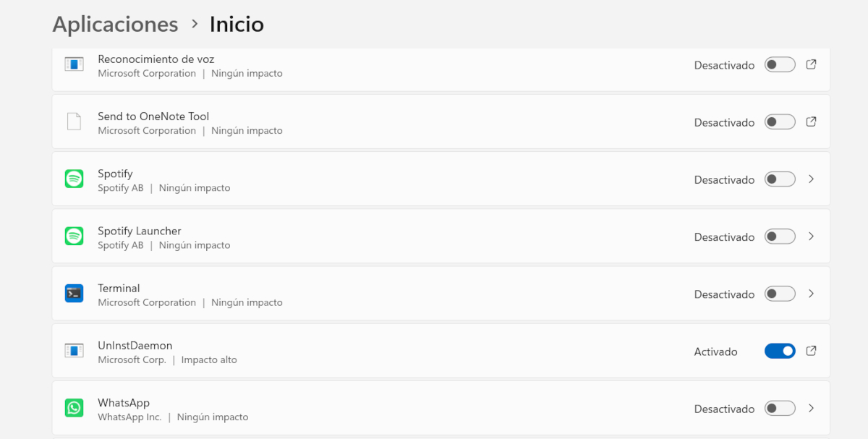868x439 pixels.
Task: Enable Spotify startup toggle
Action: pos(780,179)
